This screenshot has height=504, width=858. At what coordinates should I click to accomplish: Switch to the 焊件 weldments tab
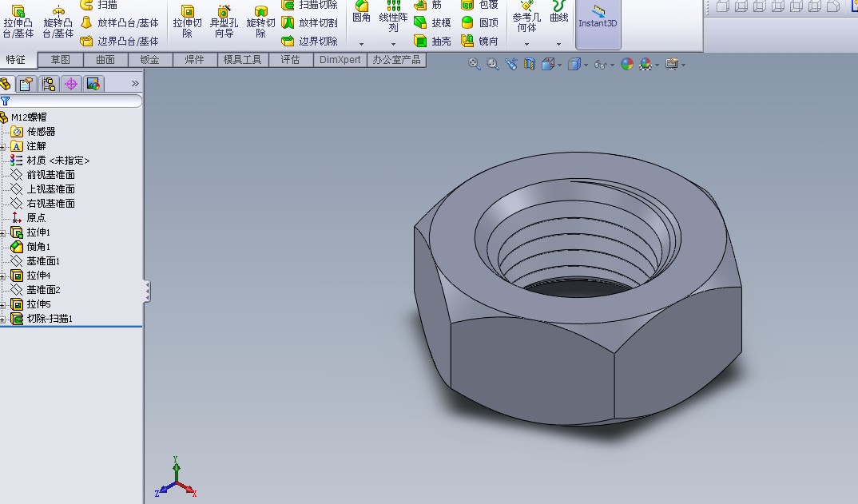click(194, 60)
